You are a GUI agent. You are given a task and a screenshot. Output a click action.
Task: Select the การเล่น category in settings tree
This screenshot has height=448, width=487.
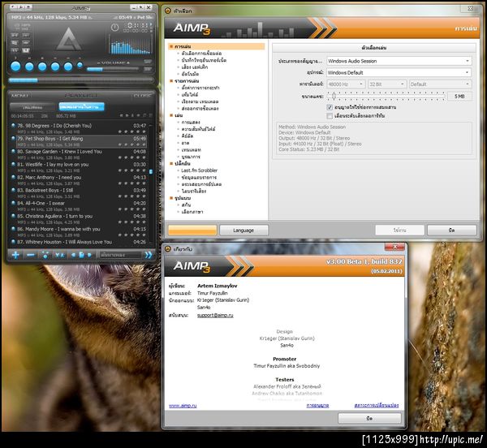point(183,46)
